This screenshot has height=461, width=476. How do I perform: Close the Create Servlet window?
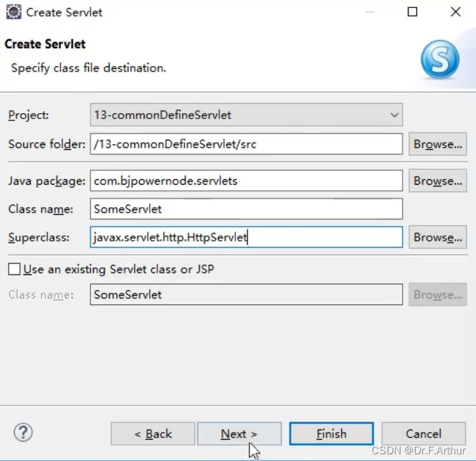click(x=456, y=12)
